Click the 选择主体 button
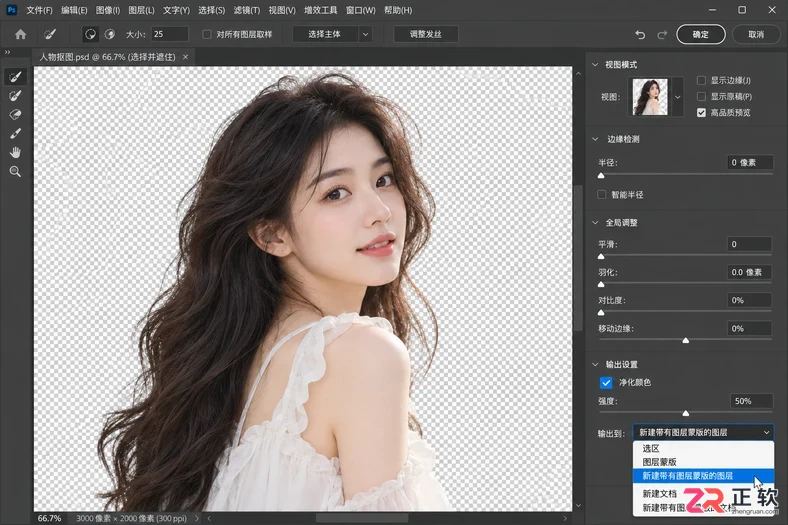Image resolution: width=788 pixels, height=525 pixels. click(x=325, y=34)
